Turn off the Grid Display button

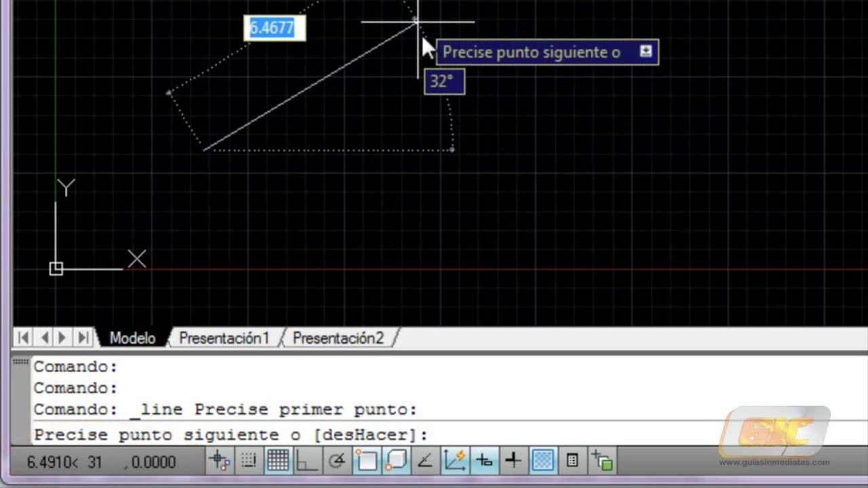(x=278, y=461)
